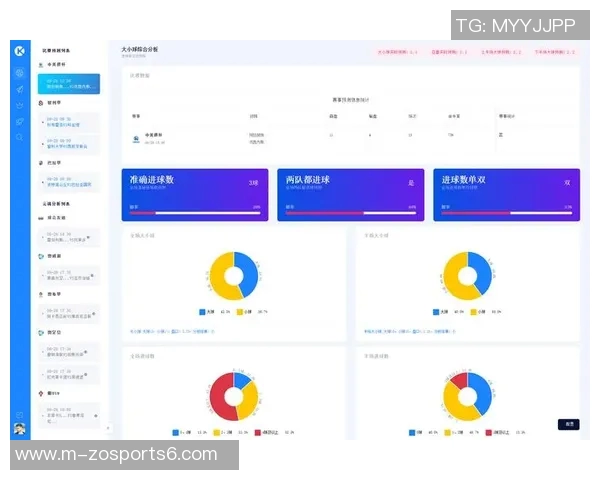This screenshot has height=480, width=600.
Task: Click the K logo in the blue sidebar
Action: coord(20,51)
